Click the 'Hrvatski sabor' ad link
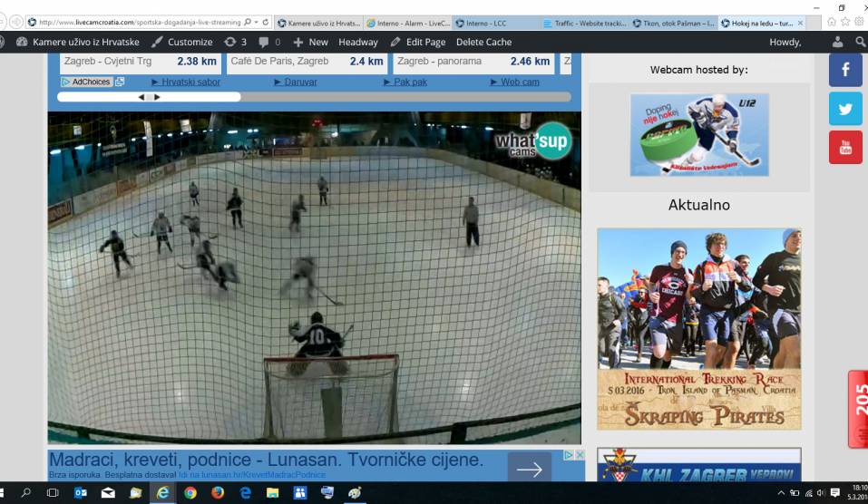This screenshot has width=868, height=504. (190, 82)
